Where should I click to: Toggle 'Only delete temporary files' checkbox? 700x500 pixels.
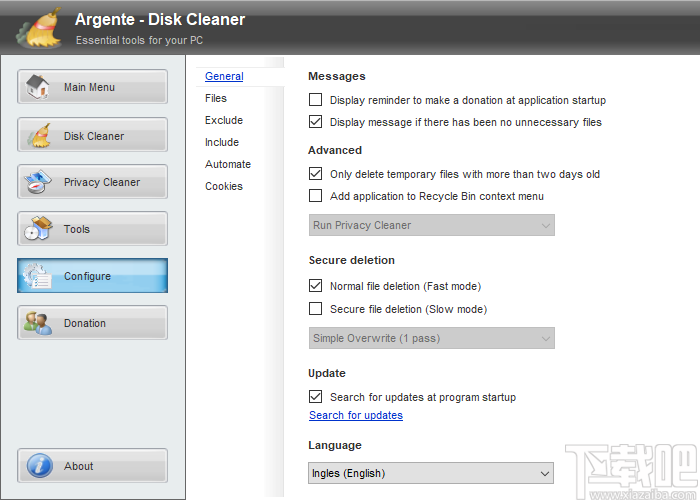point(316,174)
